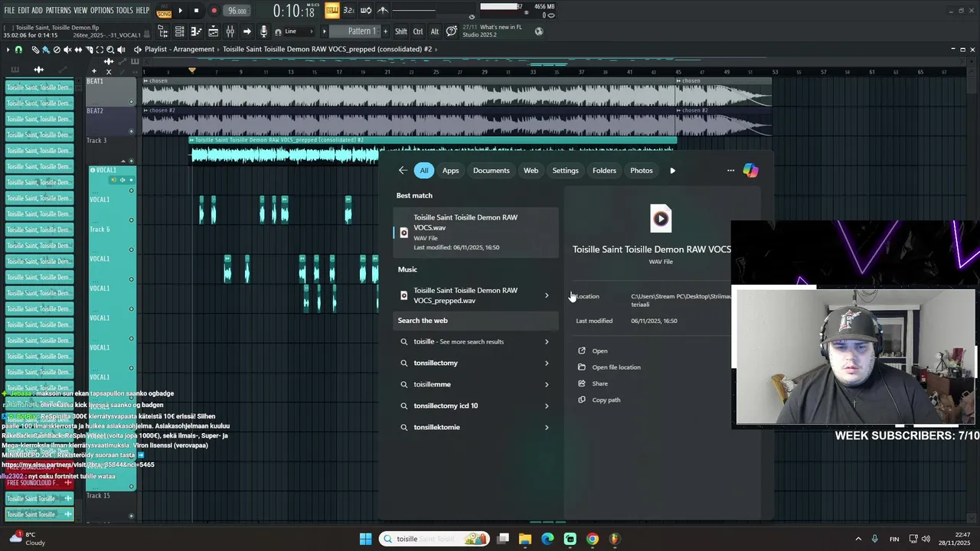Select the playlist Paint brush tool
The height and width of the screenshot is (551, 980).
coord(46,50)
